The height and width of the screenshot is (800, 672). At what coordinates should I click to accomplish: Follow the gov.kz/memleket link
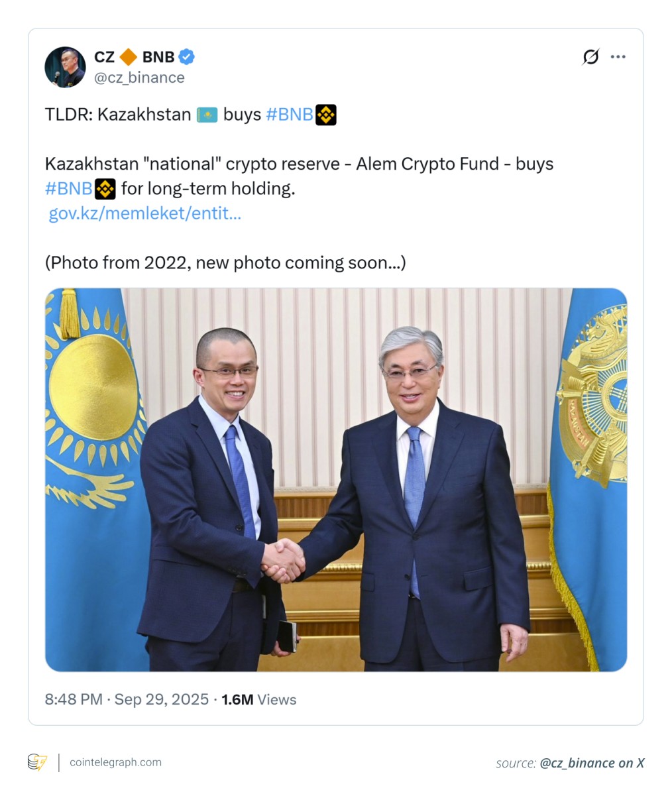coord(144,213)
